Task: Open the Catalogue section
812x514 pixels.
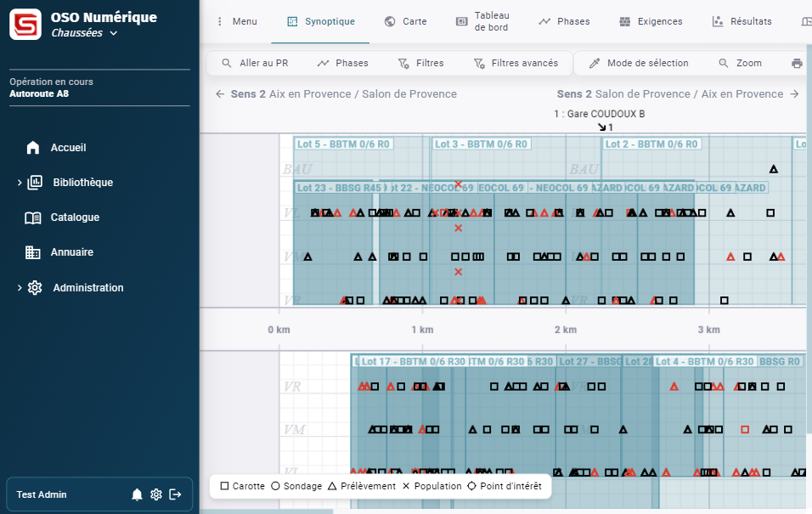Action: tap(75, 217)
